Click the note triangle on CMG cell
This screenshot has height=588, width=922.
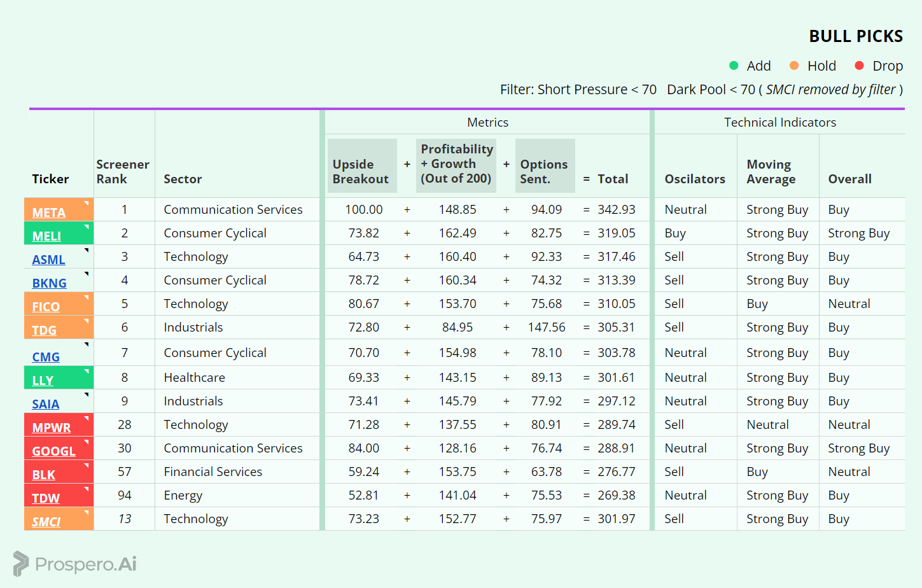87,344
